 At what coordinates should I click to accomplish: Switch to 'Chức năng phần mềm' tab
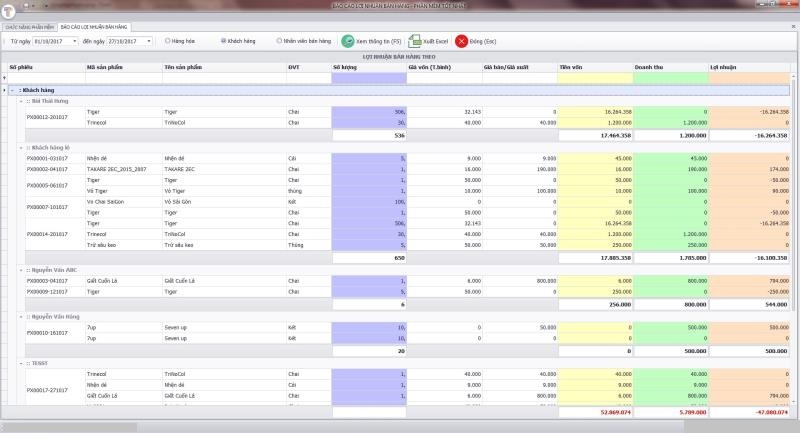coord(30,25)
